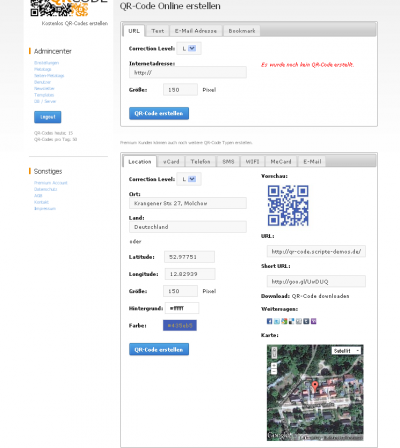Open the Bookmark tab
Viewport: 400px width, 448px height.
coord(242,31)
